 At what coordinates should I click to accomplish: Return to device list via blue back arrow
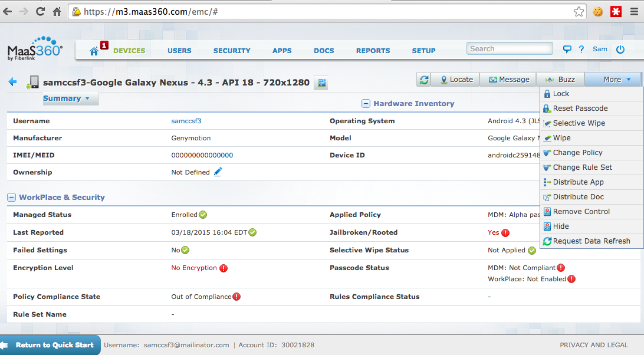(13, 82)
